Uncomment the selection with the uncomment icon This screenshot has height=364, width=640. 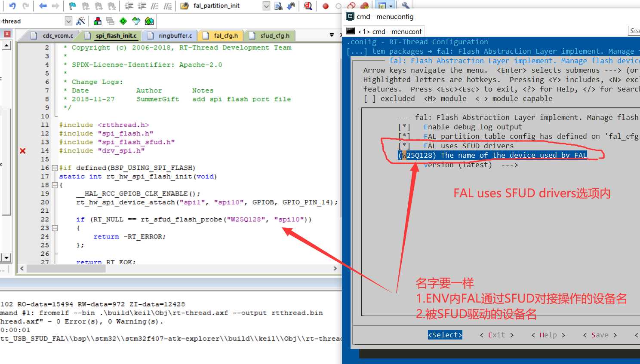coord(168,6)
